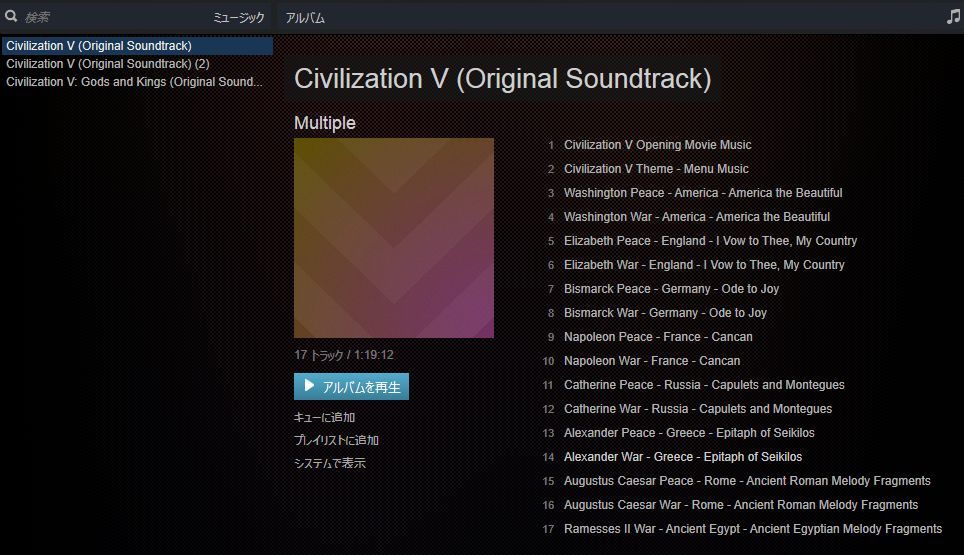Click キューに追加 to add to queue

click(x=324, y=417)
